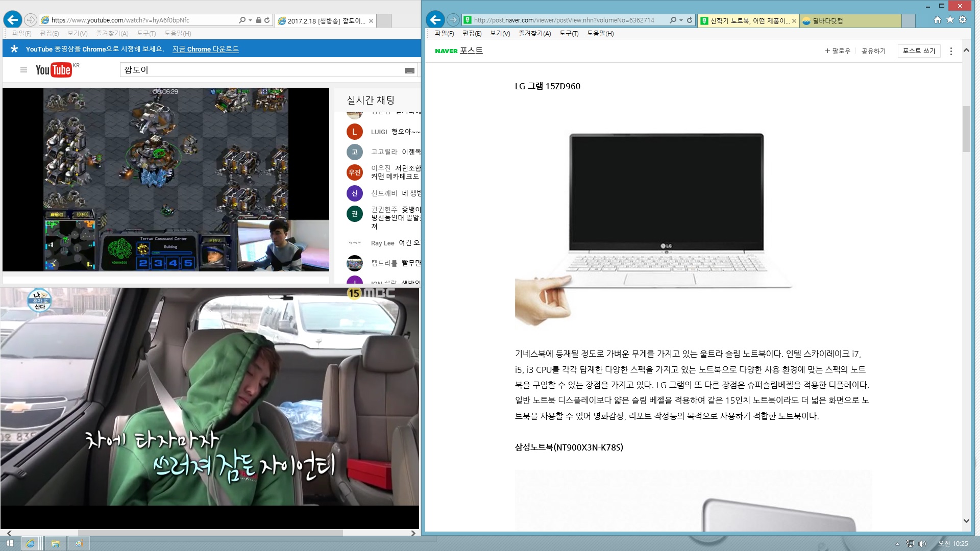Open the 도구(T) menu in the YouTube window
The width and height of the screenshot is (980, 551).
(x=146, y=33)
